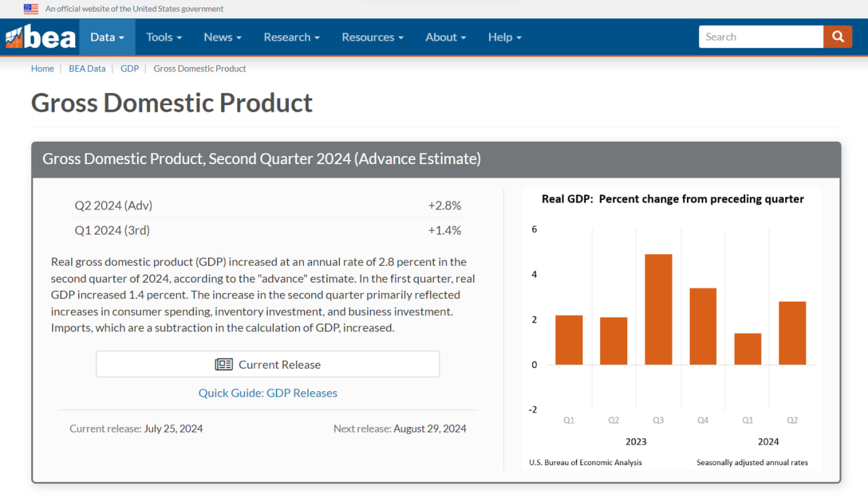
Task: Click the 2023 Q3 bar in chart
Action: coord(658,309)
